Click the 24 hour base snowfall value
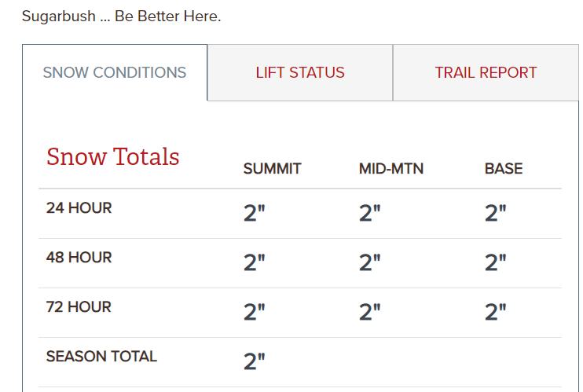The image size is (583, 392). pos(496,214)
